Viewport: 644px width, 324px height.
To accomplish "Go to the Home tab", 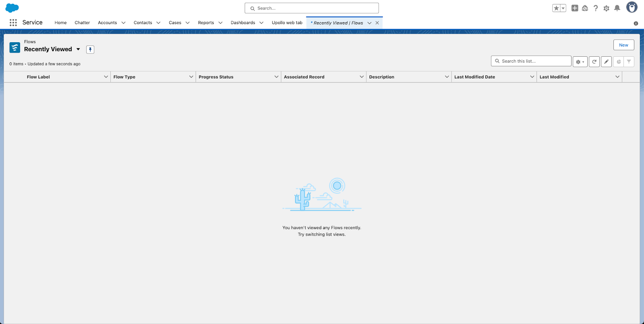I will click(61, 23).
